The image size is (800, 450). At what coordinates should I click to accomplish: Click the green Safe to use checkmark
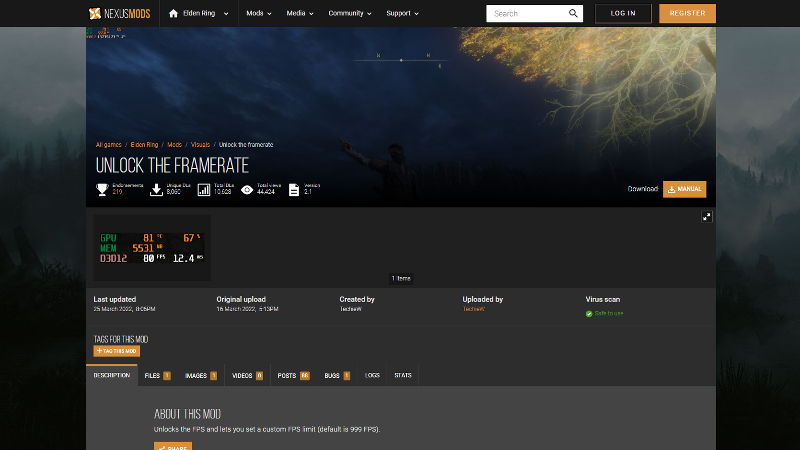coord(589,314)
